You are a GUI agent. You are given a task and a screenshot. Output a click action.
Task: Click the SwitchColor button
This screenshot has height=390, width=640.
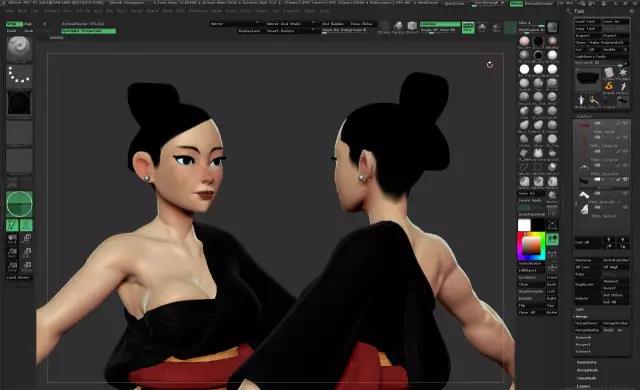pos(530,264)
